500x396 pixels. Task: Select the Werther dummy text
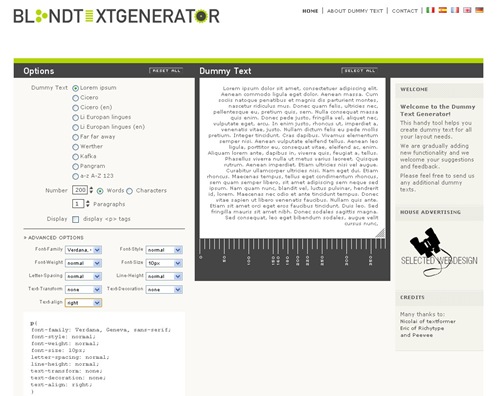pyautogui.click(x=76, y=147)
